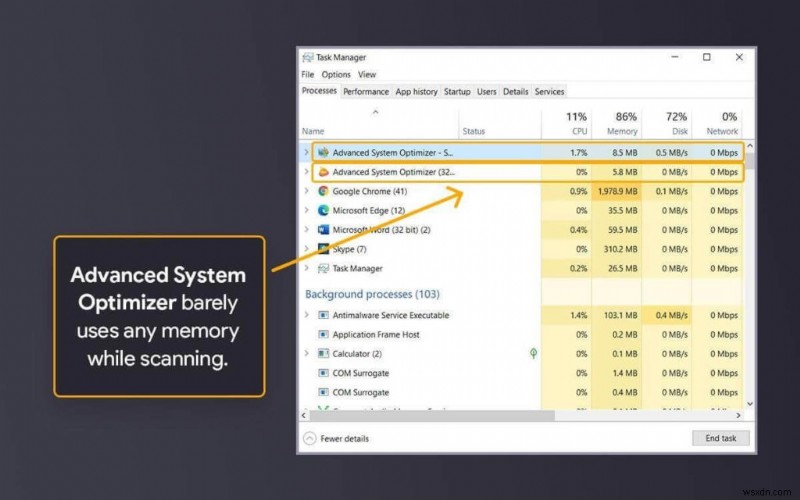Click the 26.5 MB Task Manager memory value
Image resolution: width=800 pixels, height=500 pixels.
click(x=622, y=268)
